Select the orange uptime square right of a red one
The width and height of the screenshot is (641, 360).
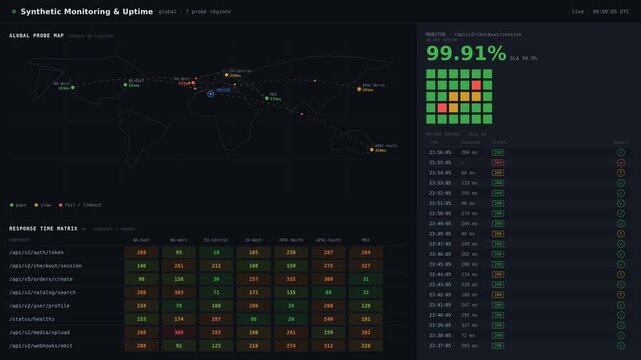tap(453, 108)
